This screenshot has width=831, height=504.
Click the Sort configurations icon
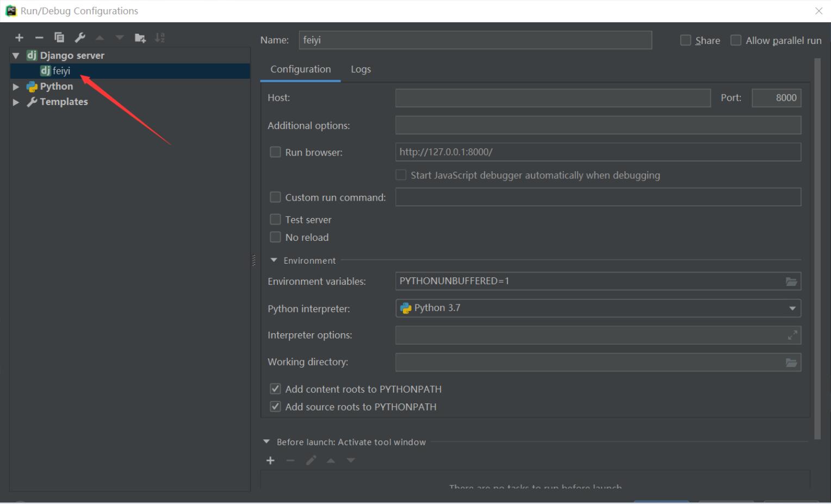160,38
